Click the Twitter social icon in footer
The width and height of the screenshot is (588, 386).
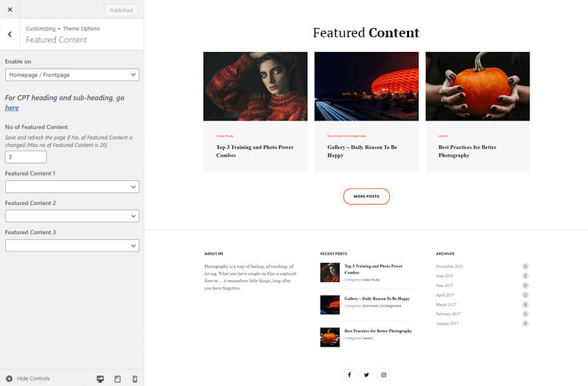click(x=367, y=375)
